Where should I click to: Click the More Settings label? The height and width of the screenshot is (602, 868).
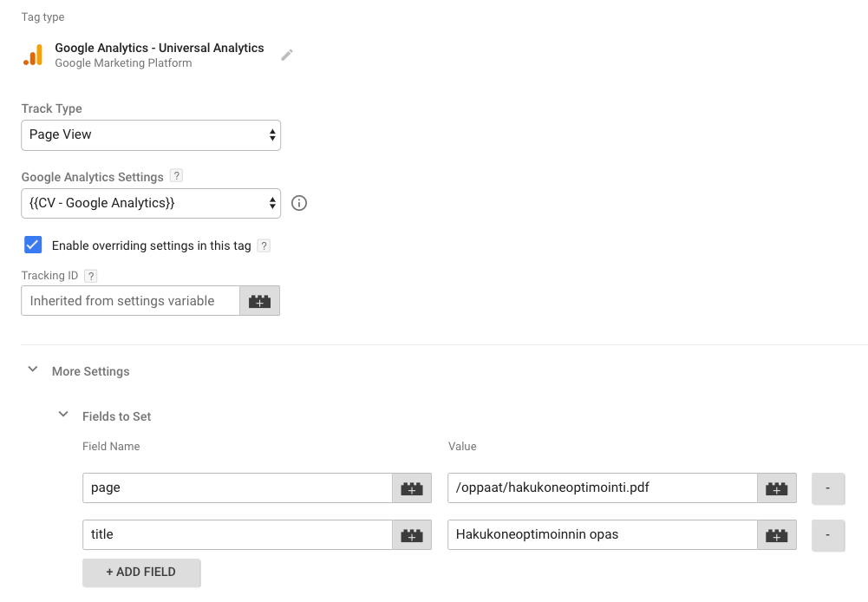pos(91,371)
